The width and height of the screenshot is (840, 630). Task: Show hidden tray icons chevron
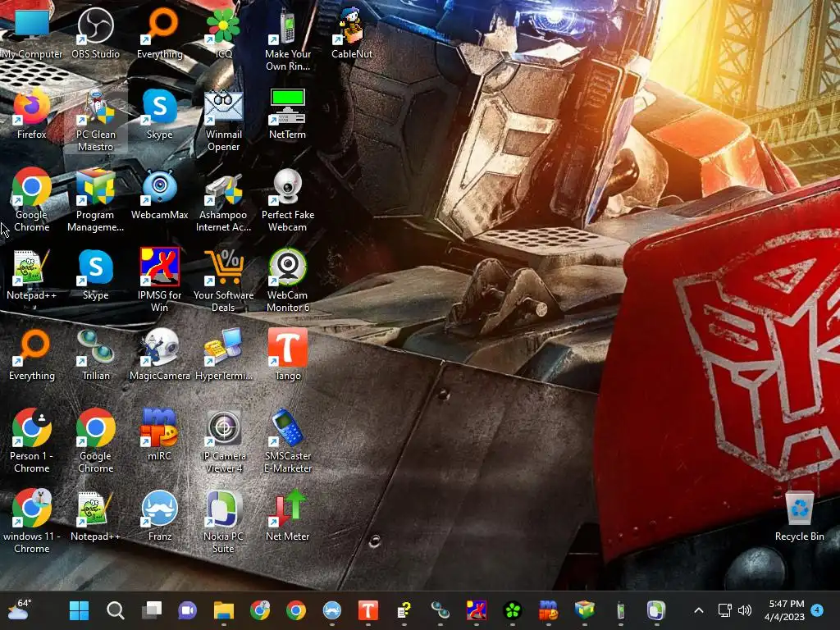[699, 610]
